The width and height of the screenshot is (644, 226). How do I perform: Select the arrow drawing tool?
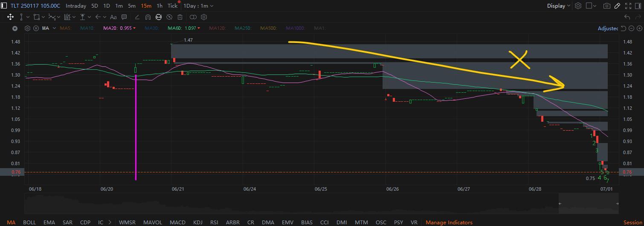point(98,17)
